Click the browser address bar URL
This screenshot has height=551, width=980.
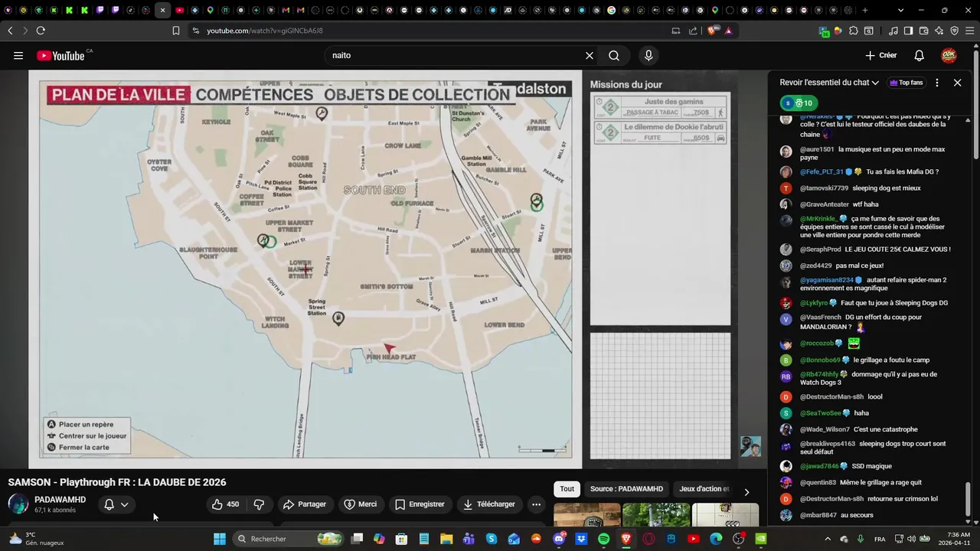(x=265, y=31)
